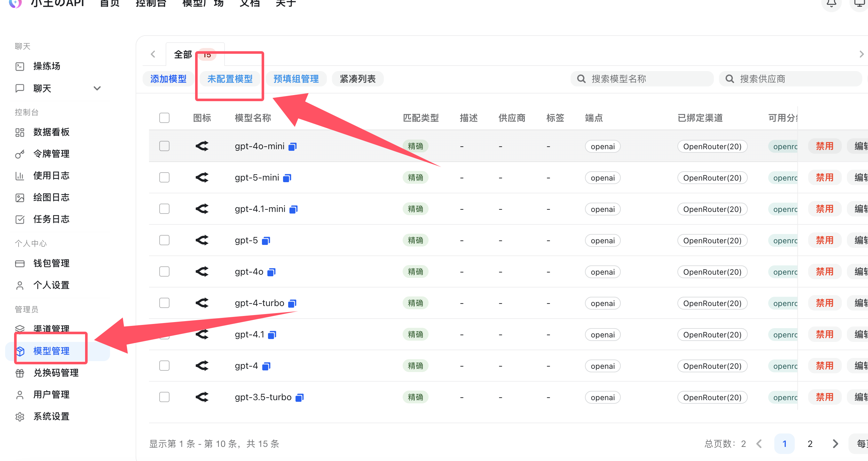The height and width of the screenshot is (461, 868).
Task: Toggle the 紧凑列表 button
Action: click(358, 79)
